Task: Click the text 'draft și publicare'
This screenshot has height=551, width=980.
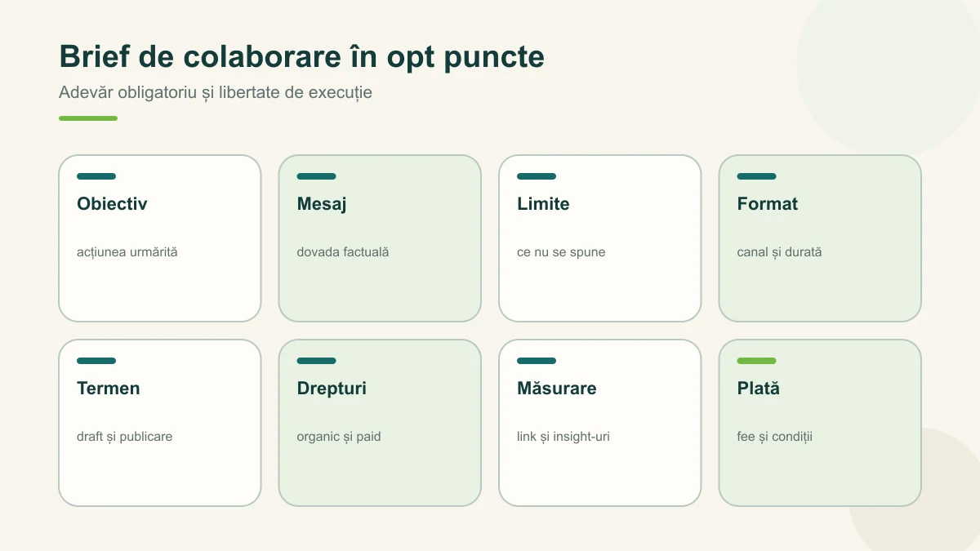Action: coord(124,437)
